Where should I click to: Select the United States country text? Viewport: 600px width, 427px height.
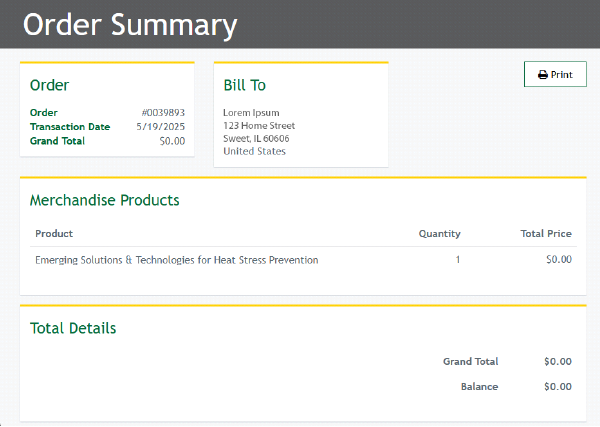(254, 152)
